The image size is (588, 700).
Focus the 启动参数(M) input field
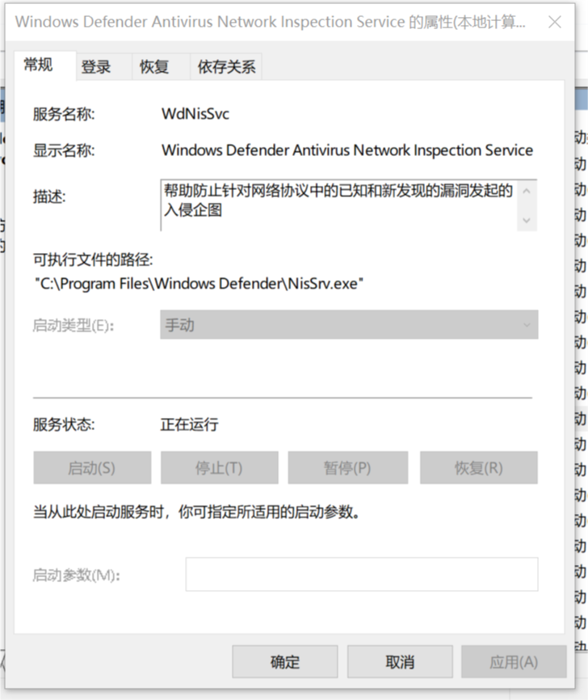(x=362, y=574)
